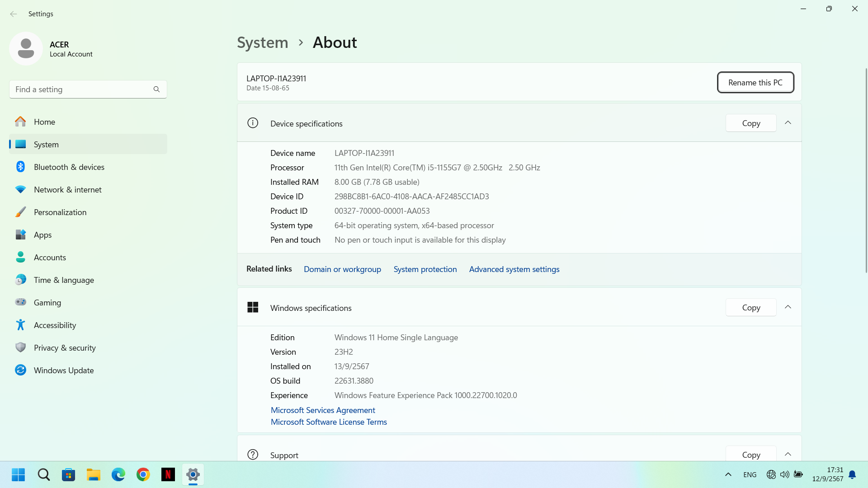Open the Apps icon in sidebar
This screenshot has width=868, height=488.
tap(20, 235)
